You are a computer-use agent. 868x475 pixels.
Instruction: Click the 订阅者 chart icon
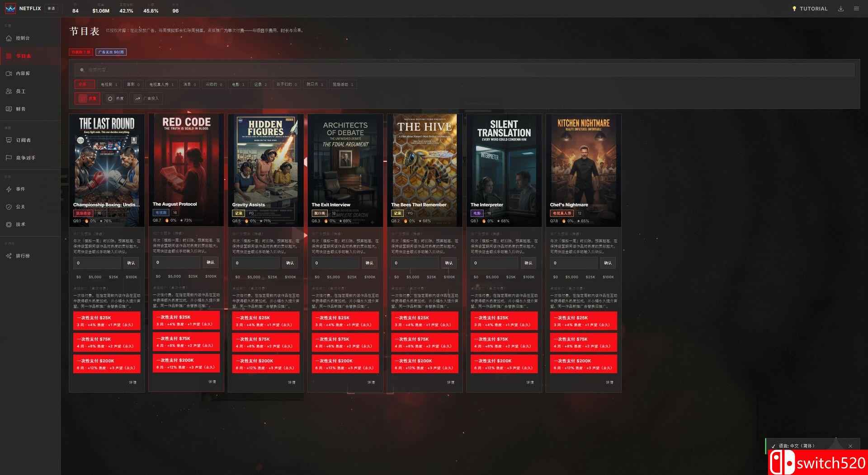tap(9, 140)
